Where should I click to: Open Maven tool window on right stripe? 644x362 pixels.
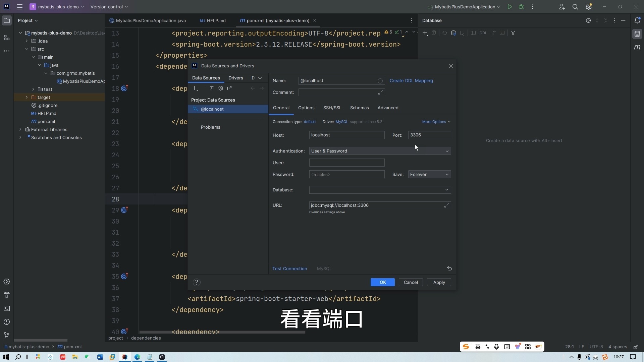coord(637,47)
